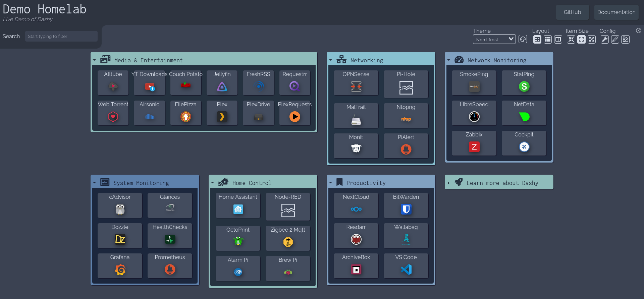The height and width of the screenshot is (299, 644).
Task: Set item size to medium
Action: (x=581, y=40)
